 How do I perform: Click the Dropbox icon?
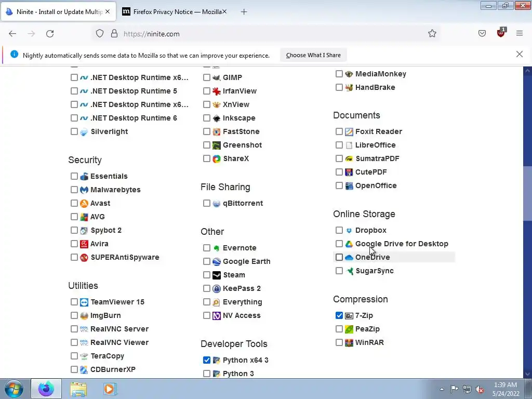tap(349, 231)
